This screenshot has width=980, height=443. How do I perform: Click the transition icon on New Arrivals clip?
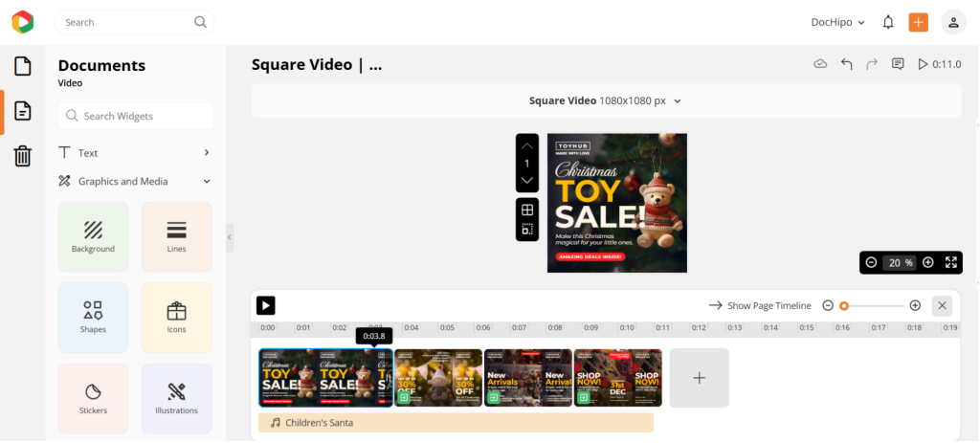point(495,397)
